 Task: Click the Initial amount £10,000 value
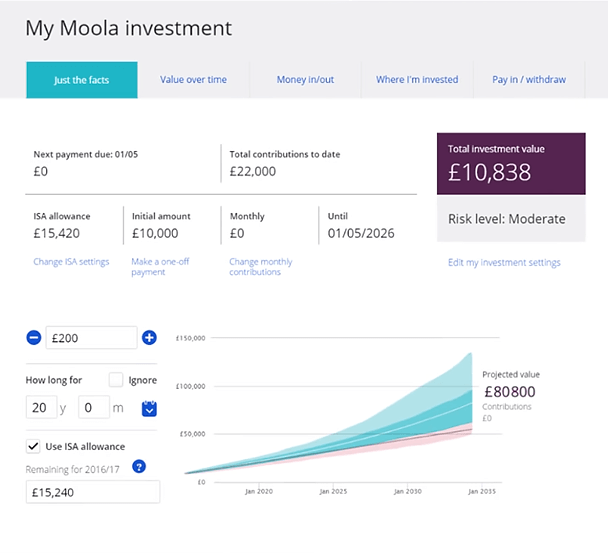[x=155, y=233]
